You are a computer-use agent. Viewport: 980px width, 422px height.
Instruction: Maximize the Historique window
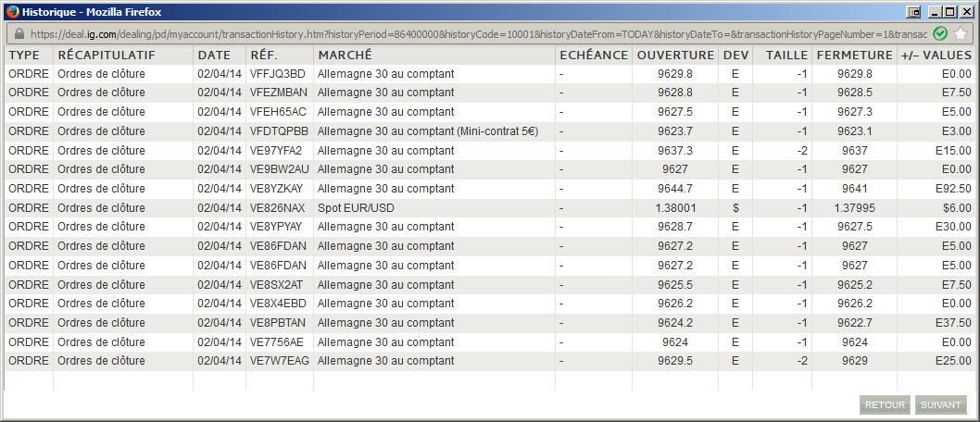tap(950, 12)
